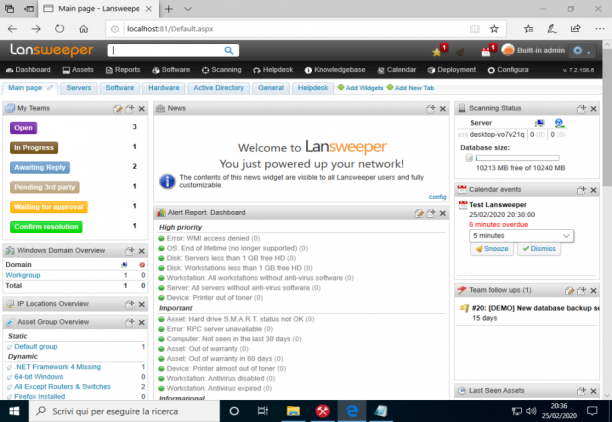
Task: Open the snooze duration dropdown showing 5 minutes
Action: coord(521,236)
